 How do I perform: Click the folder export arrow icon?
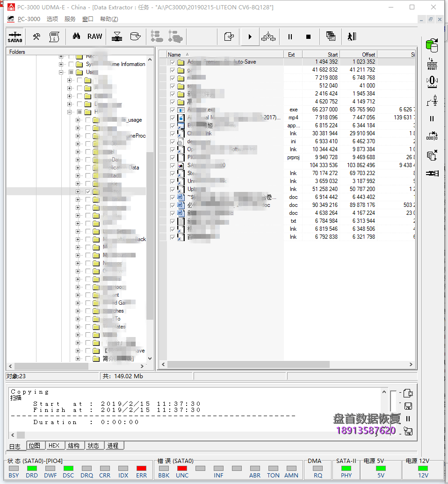[x=135, y=37]
